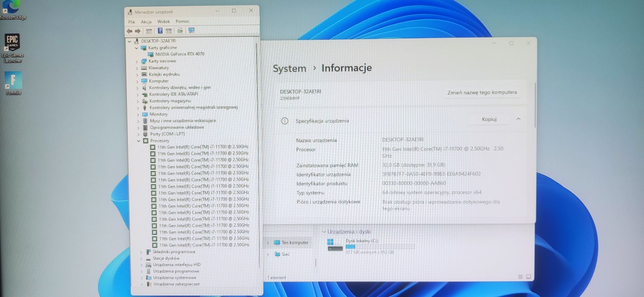The height and width of the screenshot is (297, 644).
Task: Click product ID 00330-80000-00000-AA860
Action: click(x=414, y=183)
